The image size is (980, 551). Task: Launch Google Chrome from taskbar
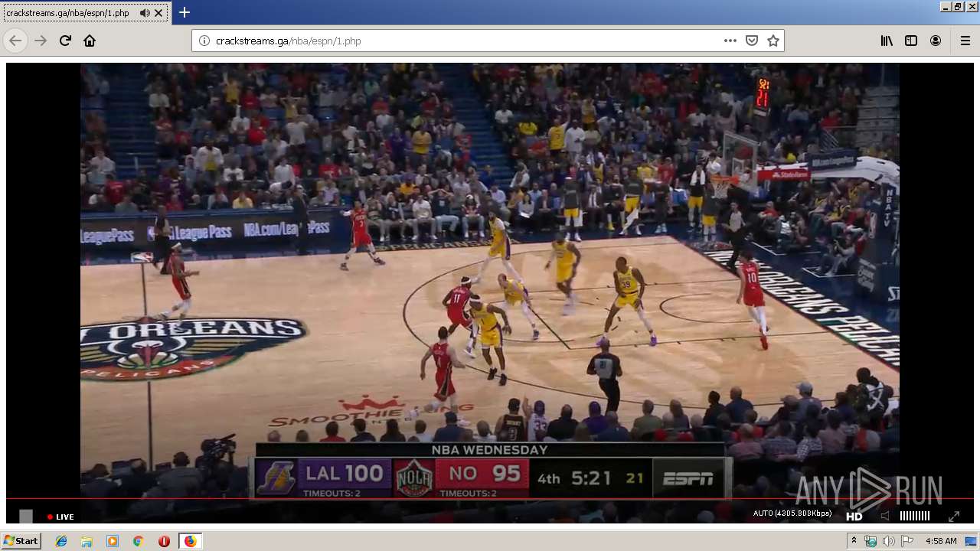coord(138,541)
